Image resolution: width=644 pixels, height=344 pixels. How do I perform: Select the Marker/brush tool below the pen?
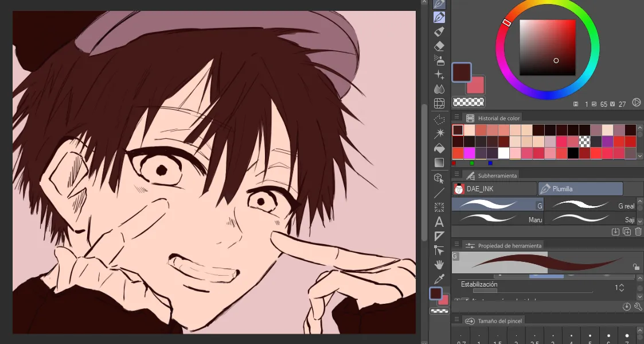(x=439, y=32)
